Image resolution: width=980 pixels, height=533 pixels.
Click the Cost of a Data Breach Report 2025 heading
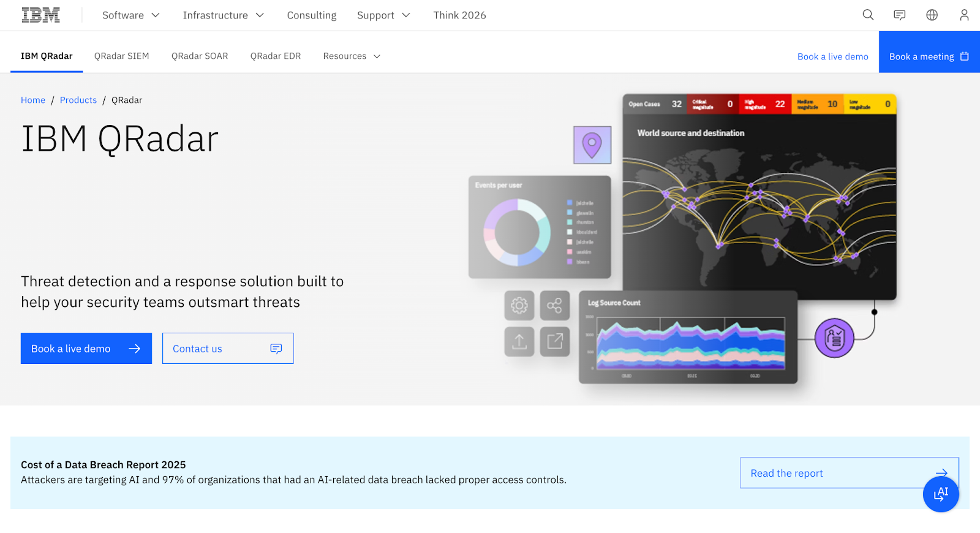(x=104, y=465)
